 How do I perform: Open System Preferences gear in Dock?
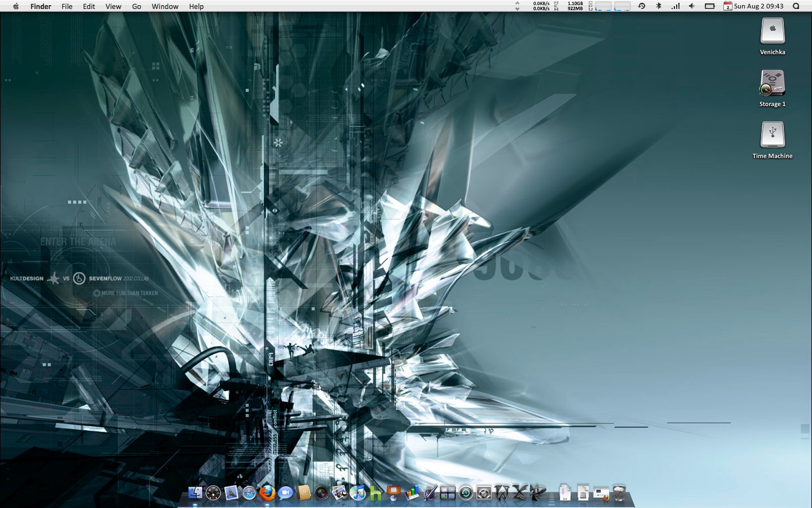tap(484, 493)
